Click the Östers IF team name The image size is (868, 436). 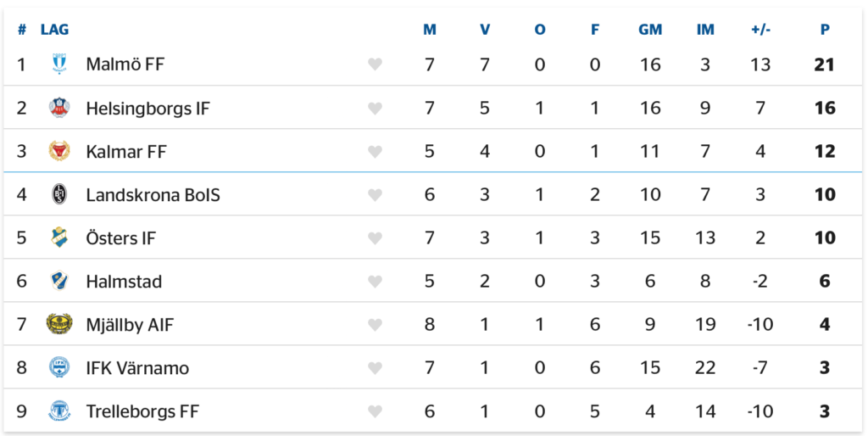click(120, 238)
